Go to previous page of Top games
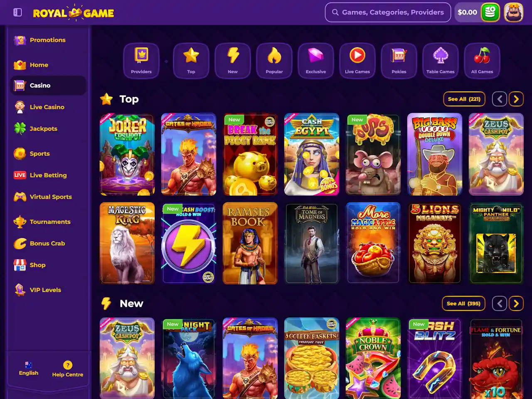This screenshot has width=532, height=399. point(500,99)
